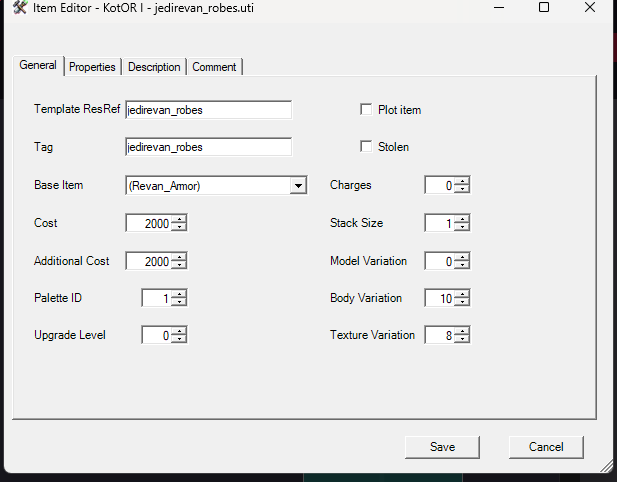Select the General tab

pos(38,65)
